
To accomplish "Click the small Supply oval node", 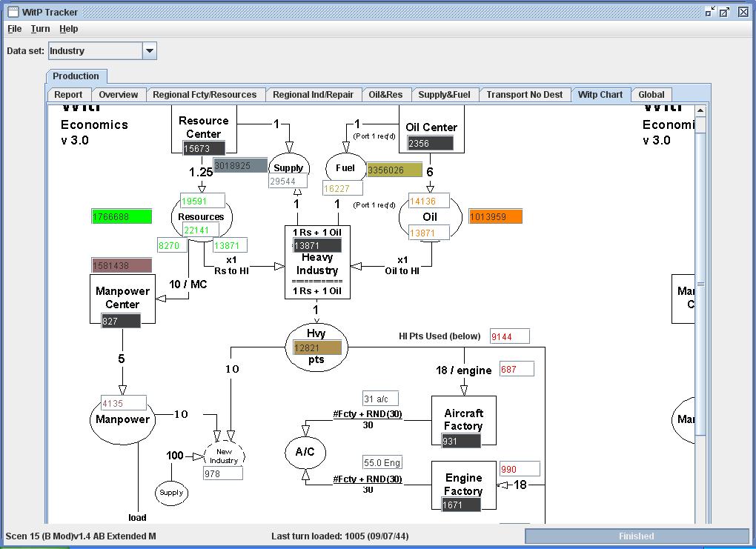I will pyautogui.click(x=171, y=493).
